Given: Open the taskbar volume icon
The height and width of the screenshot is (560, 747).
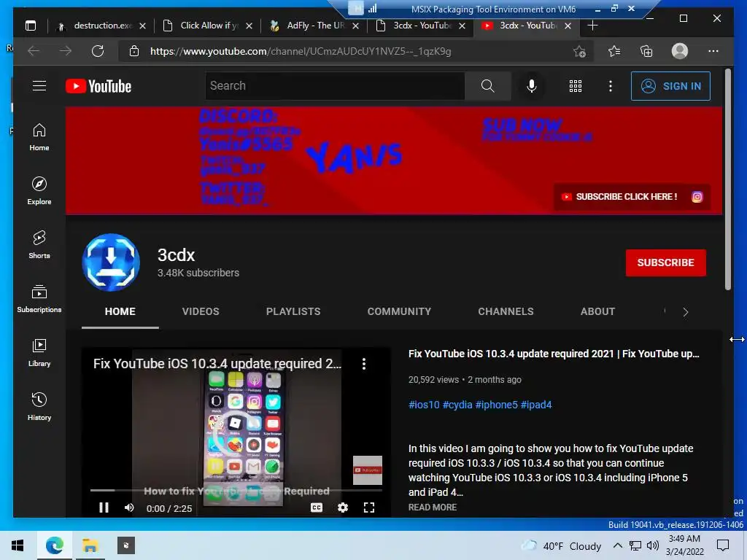Looking at the screenshot, I should pos(653,545).
